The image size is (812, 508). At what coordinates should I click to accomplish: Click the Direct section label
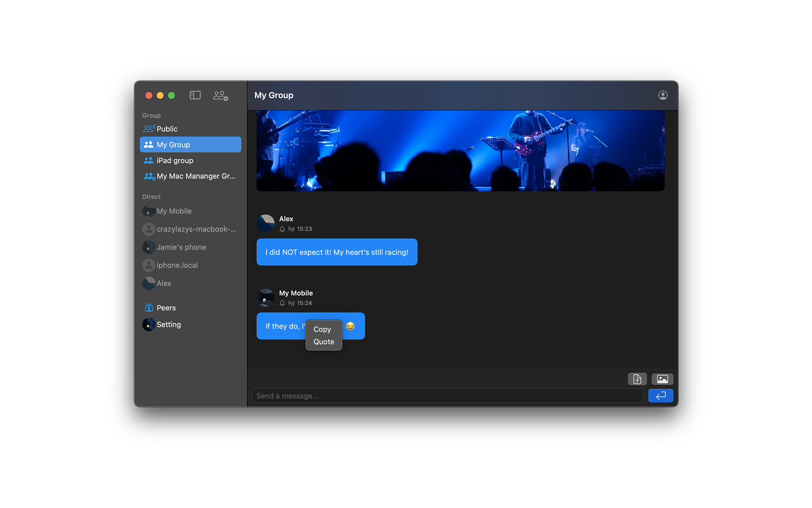point(152,197)
